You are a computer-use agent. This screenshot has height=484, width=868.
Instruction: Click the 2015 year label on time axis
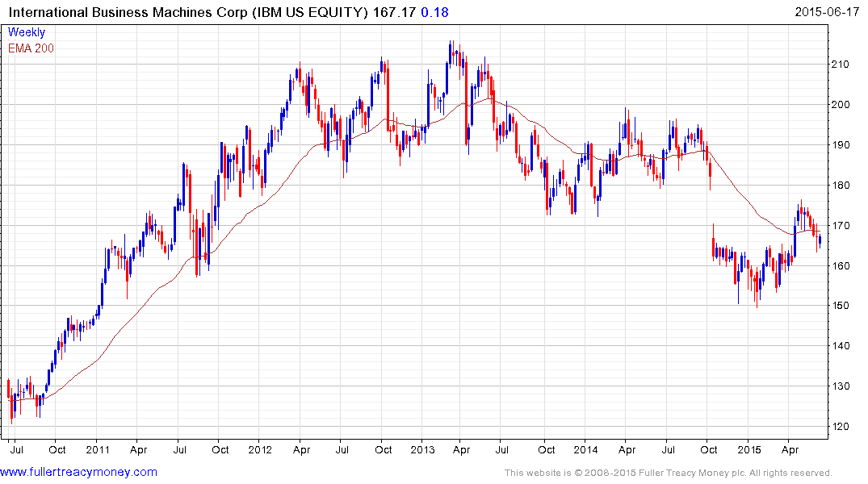click(x=748, y=449)
